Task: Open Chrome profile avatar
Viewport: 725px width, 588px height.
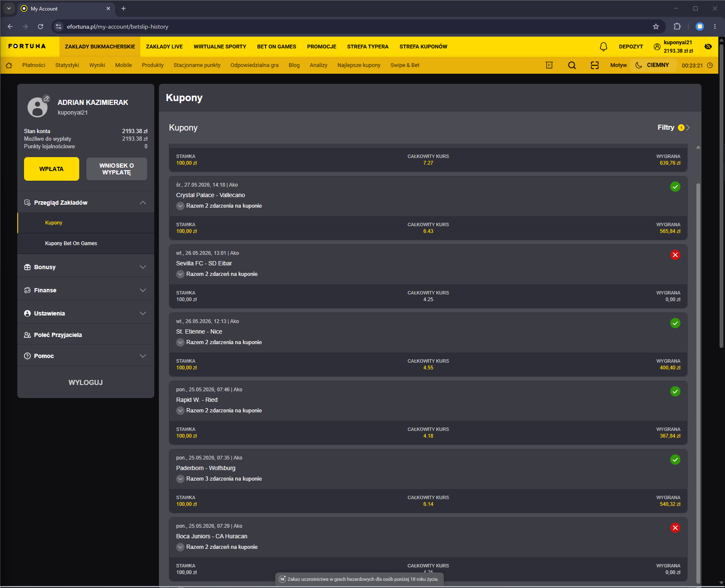Action: 700,27
